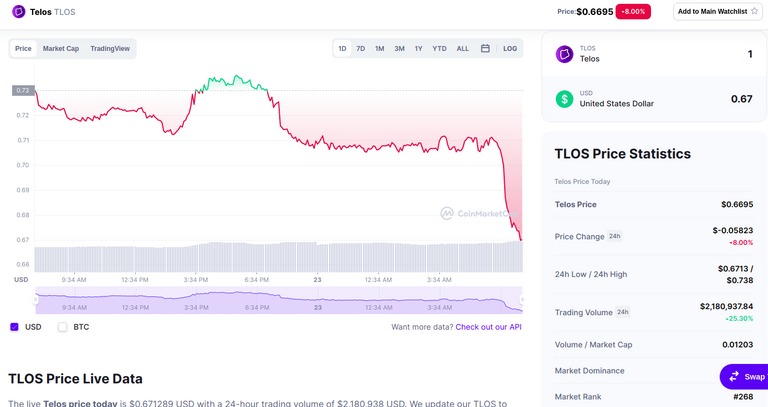Click the TLOS coin icon in converter
Screen dimensions: 768x407
pyautogui.click(x=564, y=54)
